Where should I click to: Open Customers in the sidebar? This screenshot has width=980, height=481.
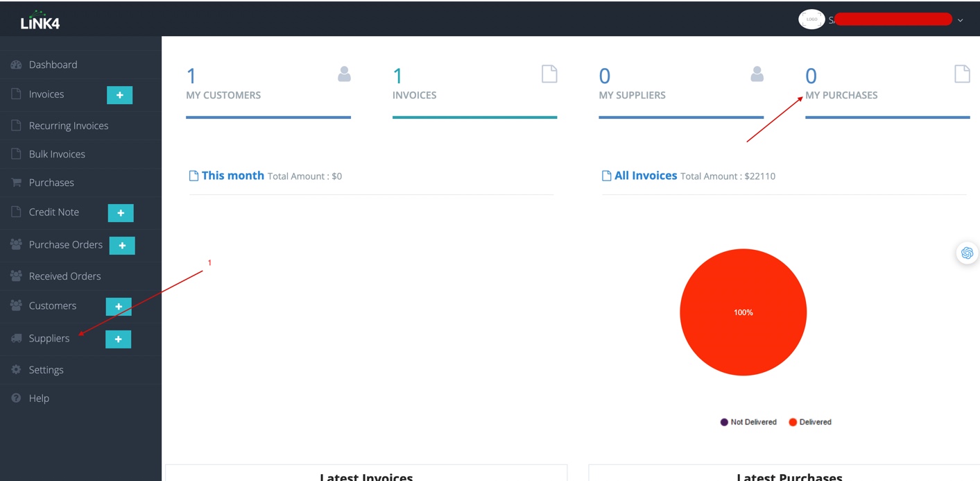(x=53, y=306)
